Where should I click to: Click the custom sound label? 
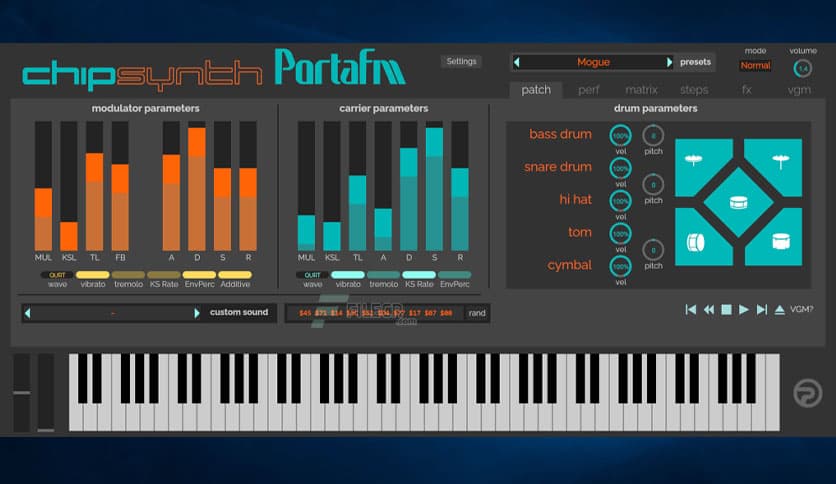(x=239, y=312)
